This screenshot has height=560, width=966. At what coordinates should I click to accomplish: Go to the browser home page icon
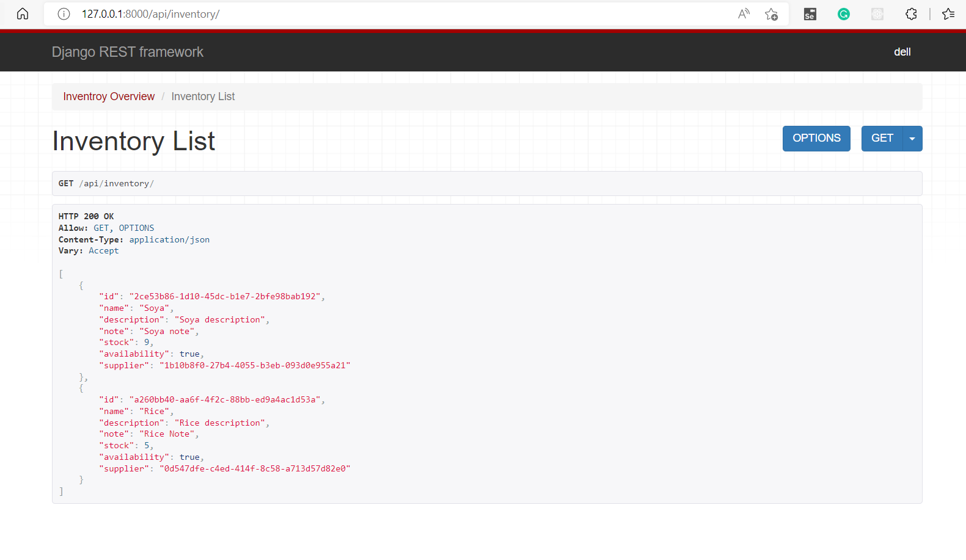[23, 13]
